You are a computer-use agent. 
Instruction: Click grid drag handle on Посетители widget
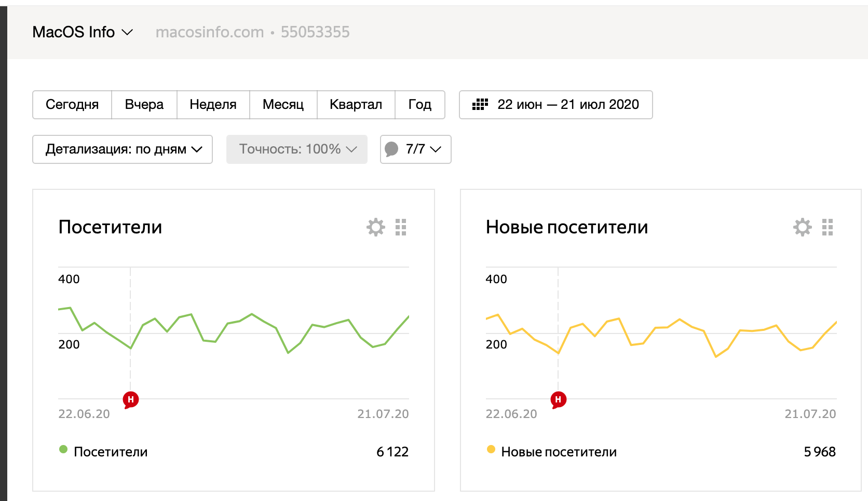point(401,227)
